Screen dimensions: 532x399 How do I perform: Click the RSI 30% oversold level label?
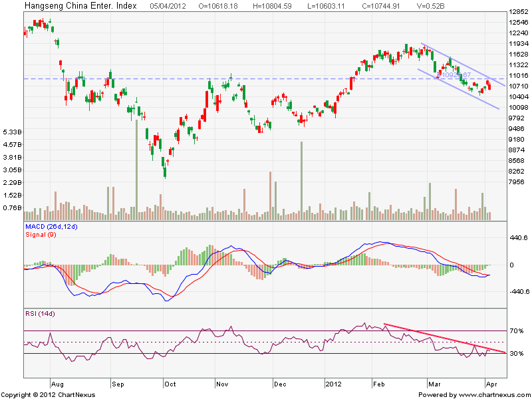[x=517, y=353]
